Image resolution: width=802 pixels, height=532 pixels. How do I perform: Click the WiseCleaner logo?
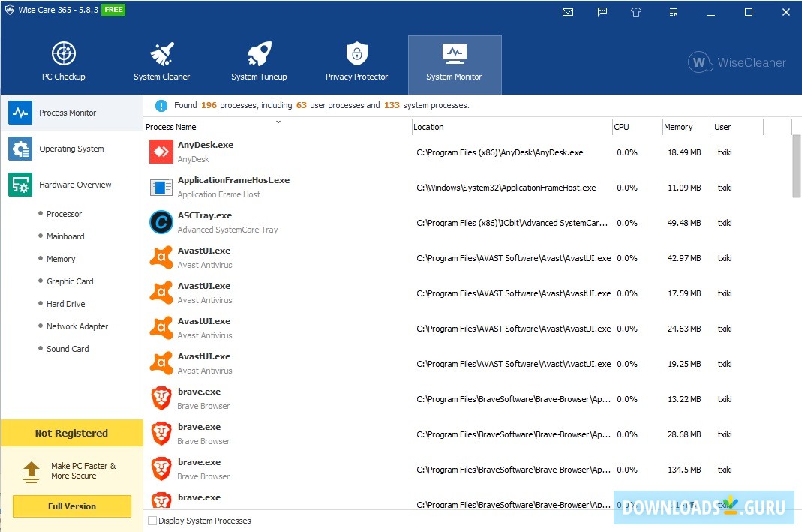point(737,62)
